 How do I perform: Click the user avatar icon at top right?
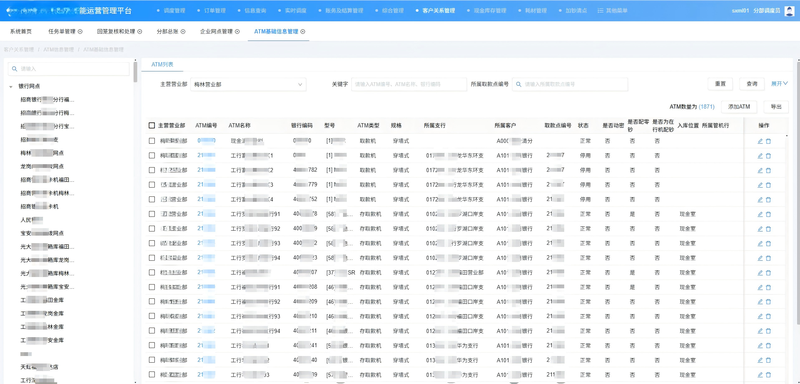click(788, 10)
